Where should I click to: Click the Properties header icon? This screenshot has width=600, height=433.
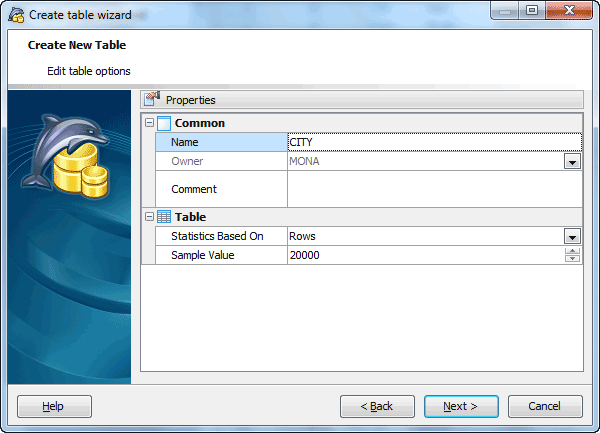[152, 99]
